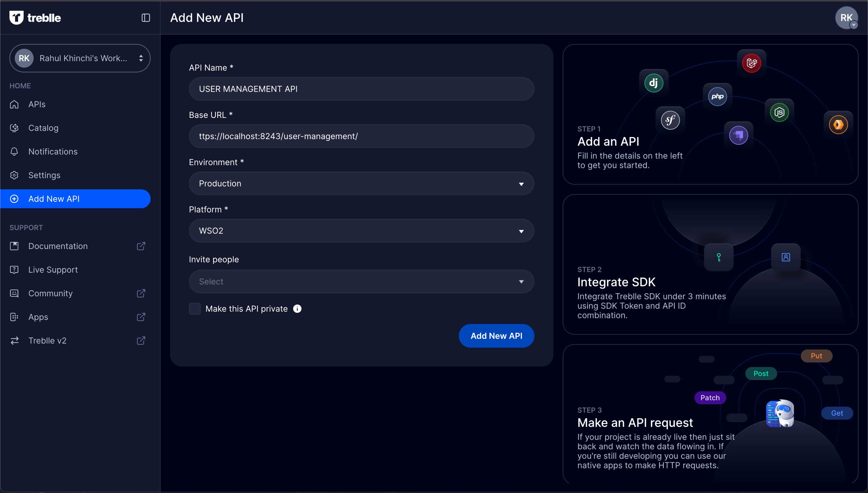
Task: Collapse the sidebar panel icon
Action: click(146, 18)
